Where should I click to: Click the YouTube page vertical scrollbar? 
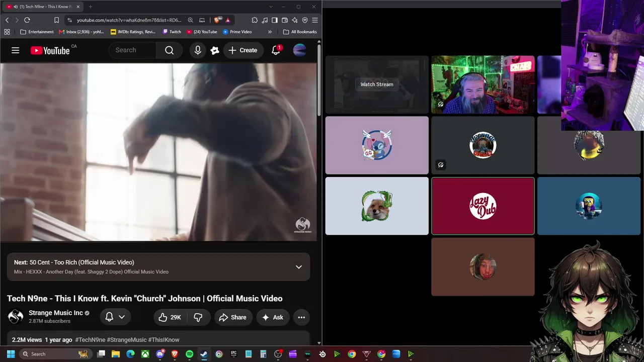[x=319, y=80]
